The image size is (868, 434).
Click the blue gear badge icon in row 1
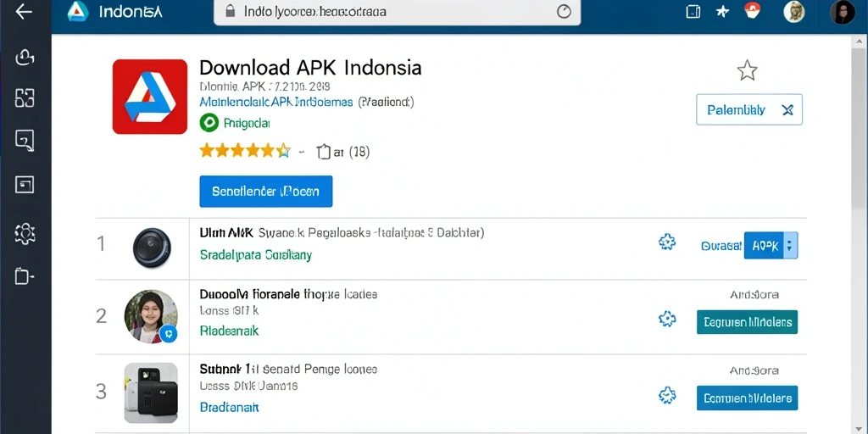coord(667,242)
